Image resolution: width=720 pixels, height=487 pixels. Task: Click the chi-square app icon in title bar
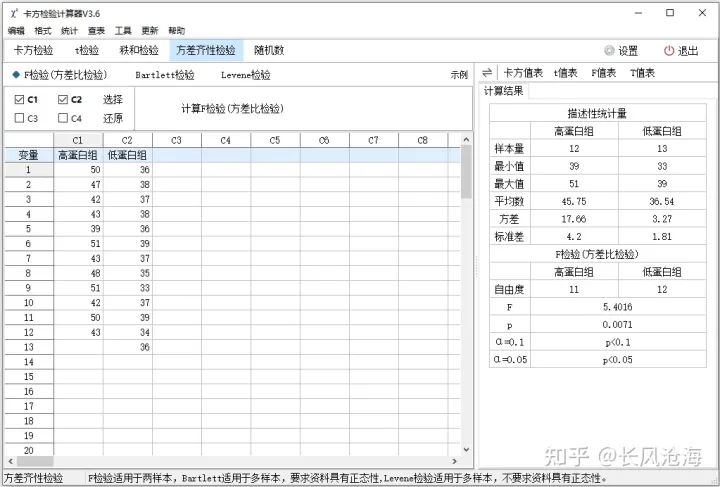[x=15, y=13]
